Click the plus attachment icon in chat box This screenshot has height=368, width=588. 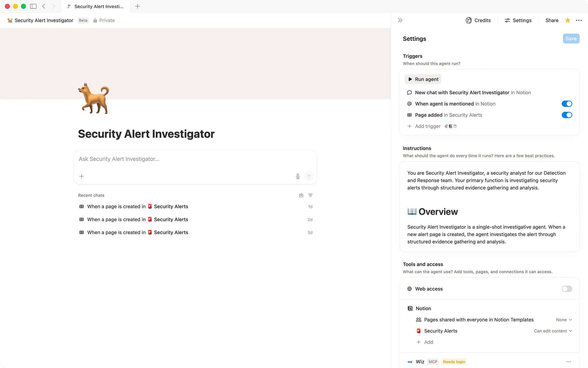pos(82,176)
